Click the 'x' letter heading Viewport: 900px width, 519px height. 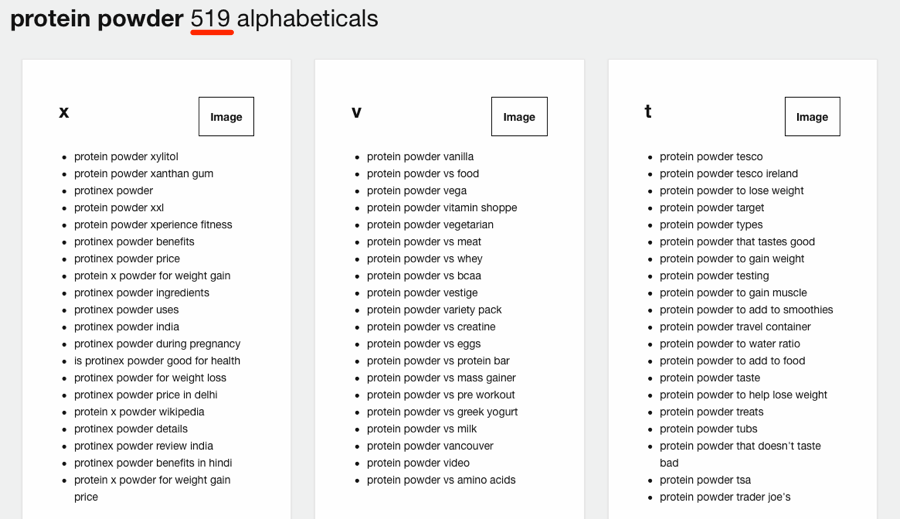[64, 112]
